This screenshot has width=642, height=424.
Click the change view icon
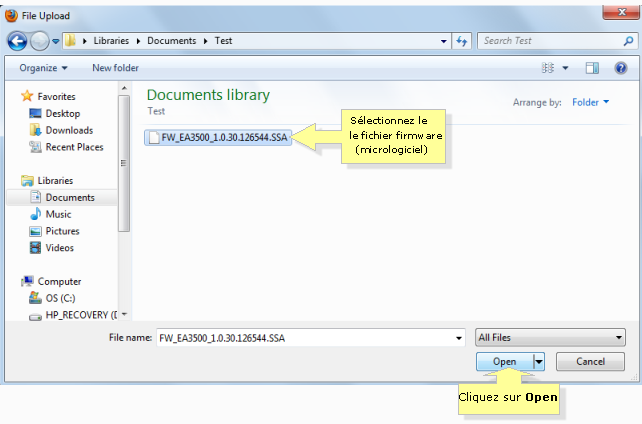(x=547, y=68)
